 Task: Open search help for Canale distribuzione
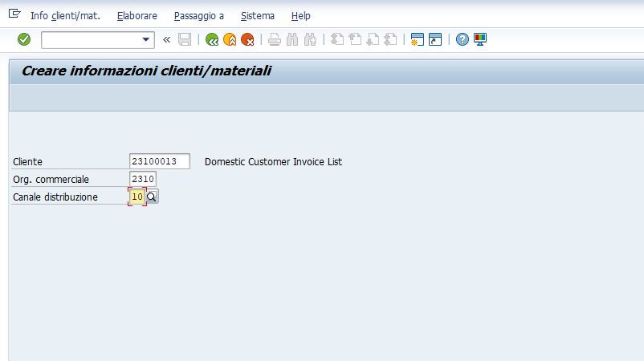(152, 197)
